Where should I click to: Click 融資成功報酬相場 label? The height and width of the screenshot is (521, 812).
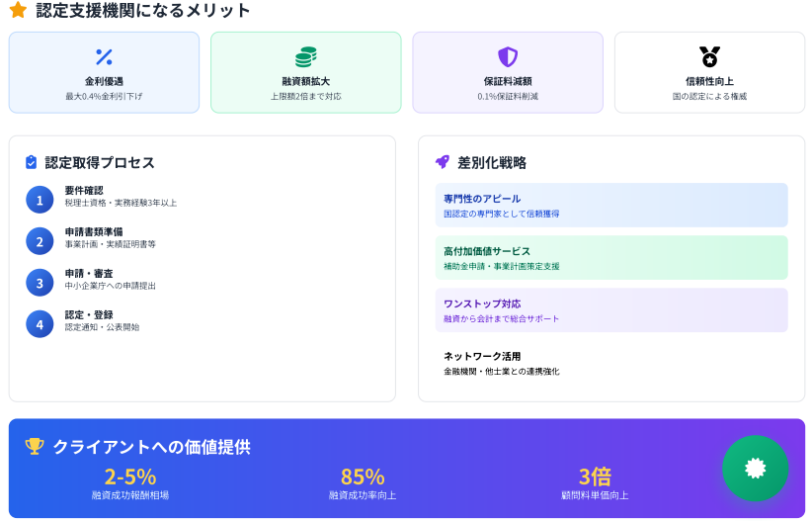pyautogui.click(x=130, y=495)
